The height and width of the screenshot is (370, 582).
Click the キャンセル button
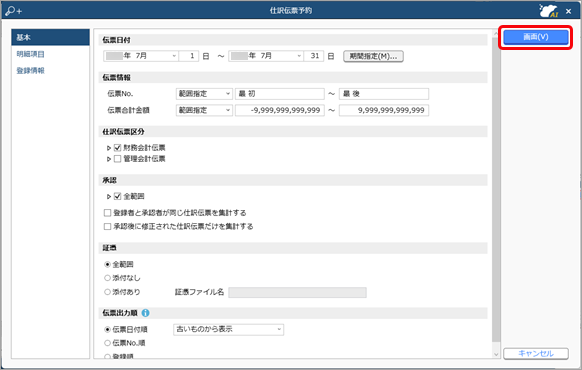(x=536, y=353)
